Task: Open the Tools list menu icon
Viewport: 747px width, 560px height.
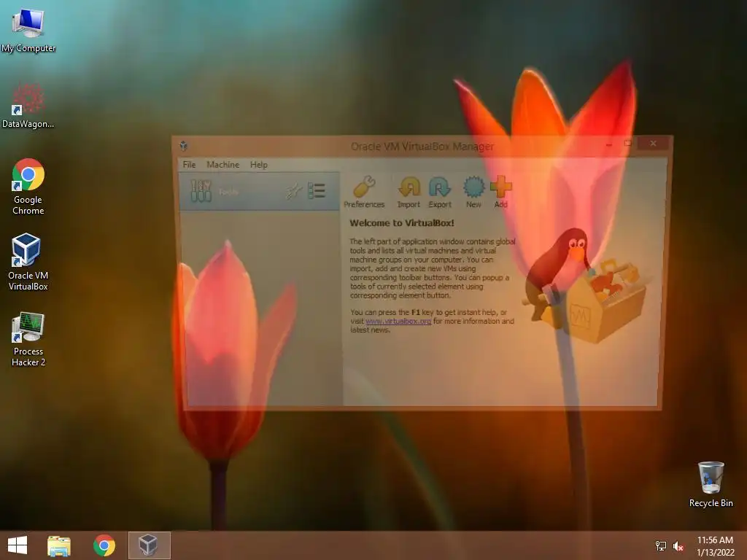Action: click(317, 191)
